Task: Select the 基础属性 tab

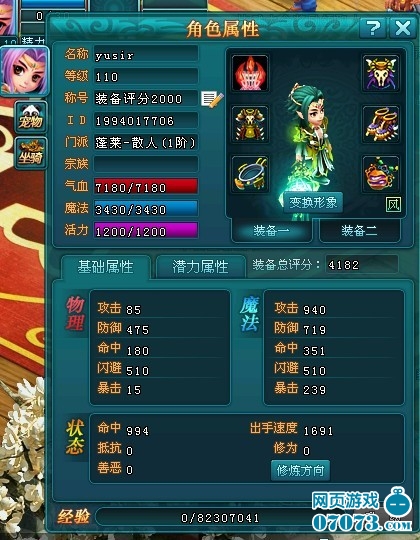Action: coord(105,267)
